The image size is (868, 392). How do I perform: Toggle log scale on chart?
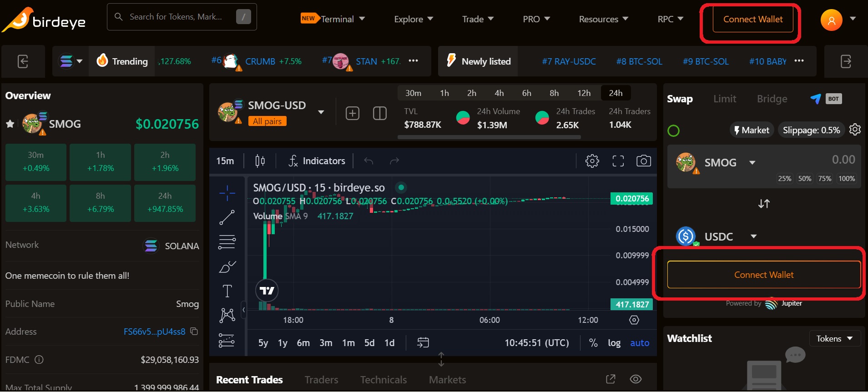point(614,343)
